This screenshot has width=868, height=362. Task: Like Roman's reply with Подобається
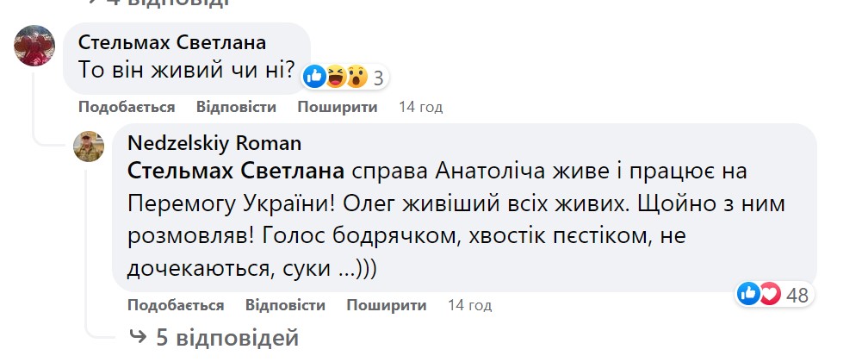pyautogui.click(x=176, y=305)
